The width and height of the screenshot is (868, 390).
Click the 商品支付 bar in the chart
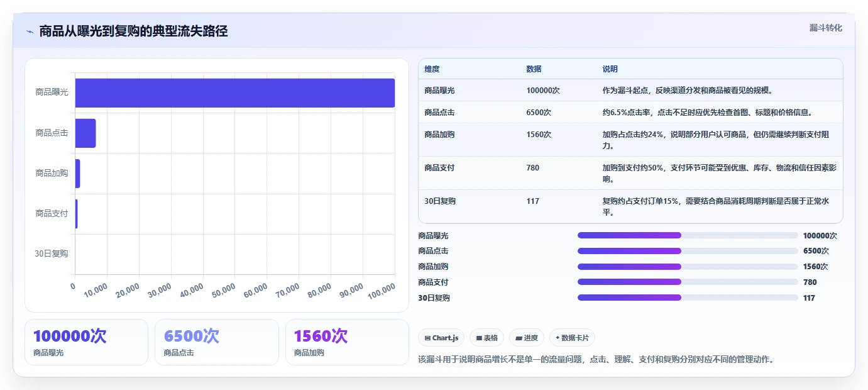click(77, 214)
